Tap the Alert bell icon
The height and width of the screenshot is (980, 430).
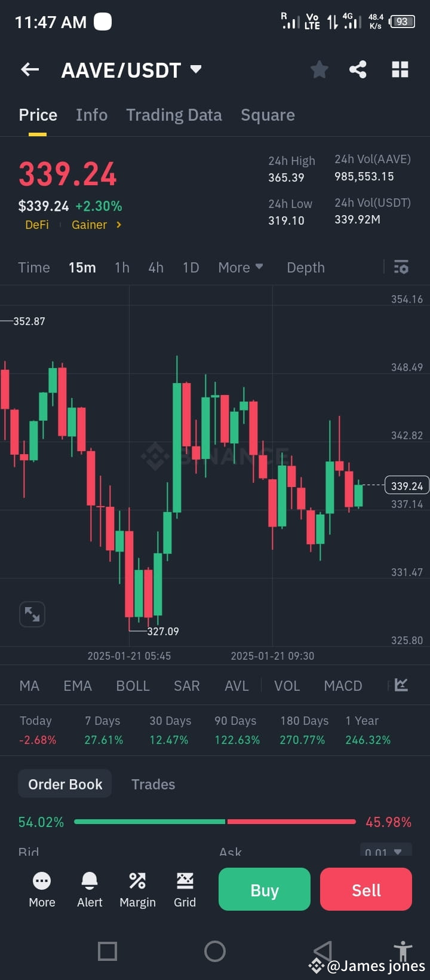(x=89, y=880)
